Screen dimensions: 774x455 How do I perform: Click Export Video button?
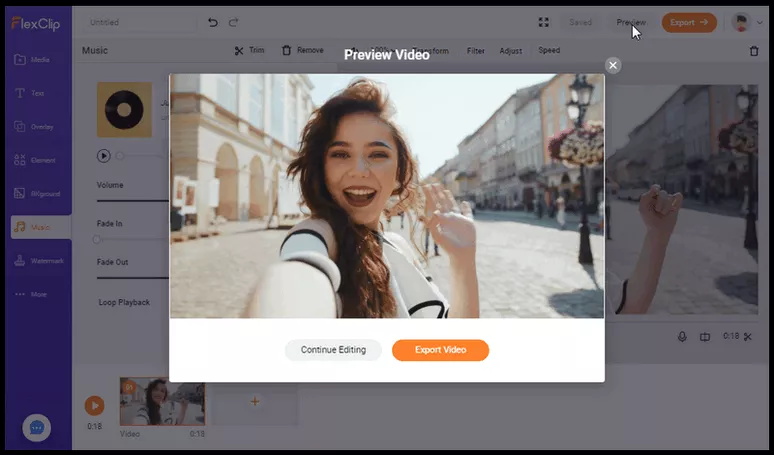point(440,350)
